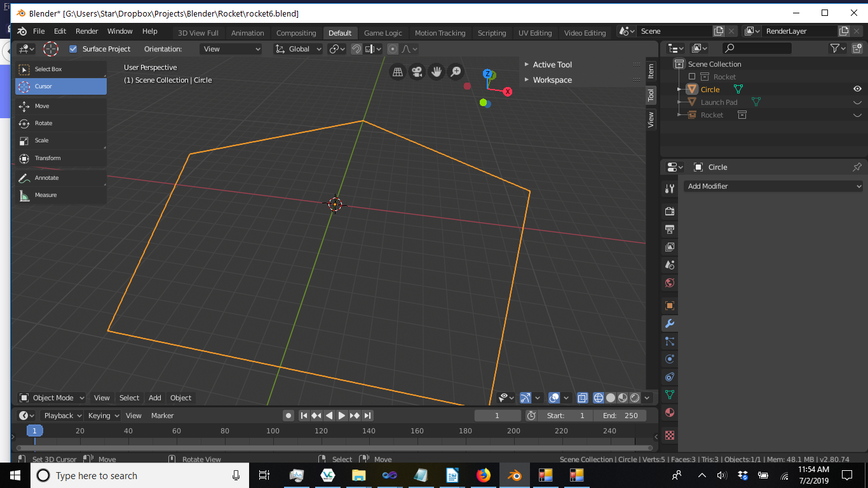Click the perspective/orthographic grid icon
The width and height of the screenshot is (868, 488).
tap(398, 72)
